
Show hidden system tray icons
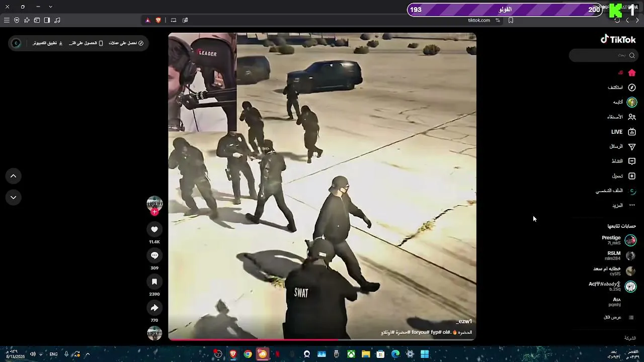88,354
